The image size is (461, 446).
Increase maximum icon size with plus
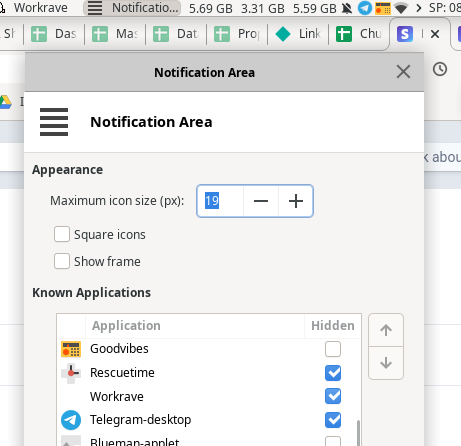[296, 201]
